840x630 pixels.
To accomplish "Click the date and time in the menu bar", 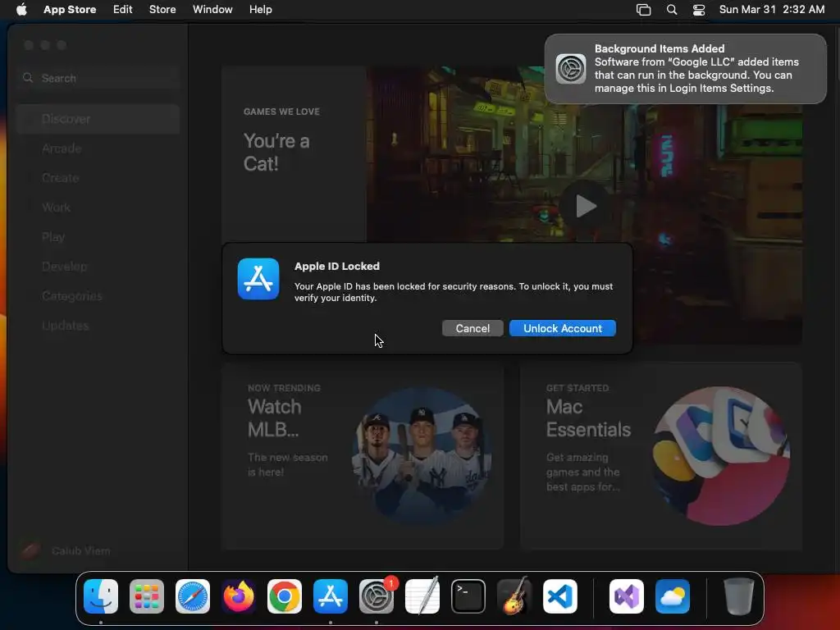I will (771, 9).
